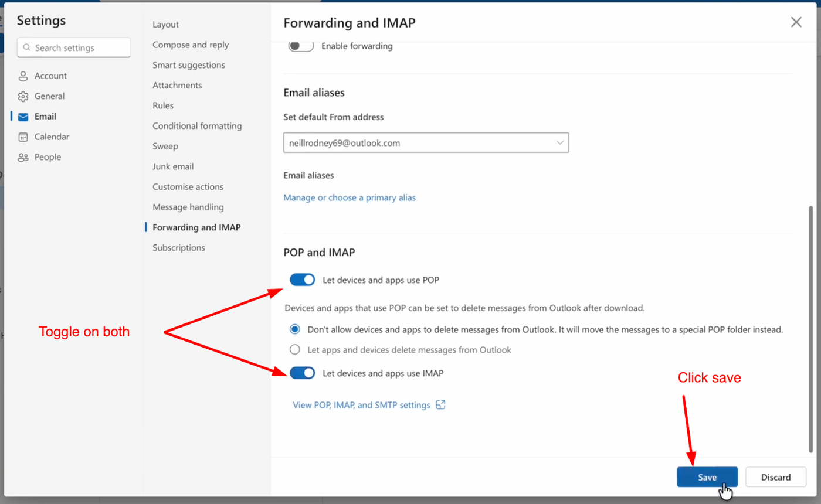This screenshot has height=504, width=821.
Task: Go to Junk email settings
Action: [x=173, y=166]
